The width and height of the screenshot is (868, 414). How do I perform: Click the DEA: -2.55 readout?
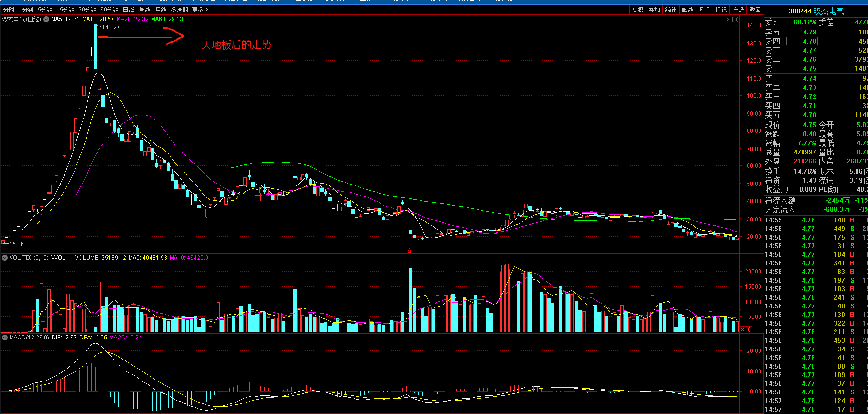[x=93, y=338]
